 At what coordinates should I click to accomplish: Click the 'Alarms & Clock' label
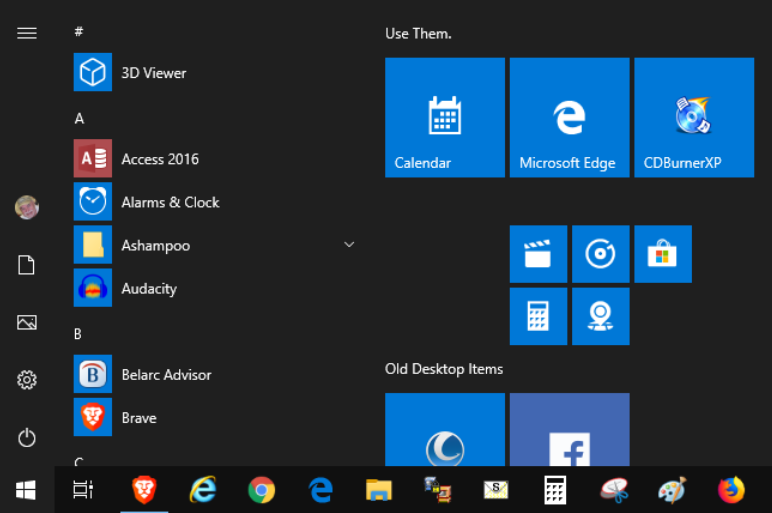click(170, 202)
